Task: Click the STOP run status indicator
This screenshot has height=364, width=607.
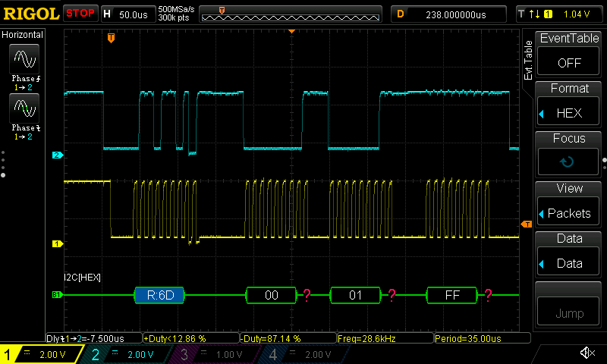Action: [80, 13]
